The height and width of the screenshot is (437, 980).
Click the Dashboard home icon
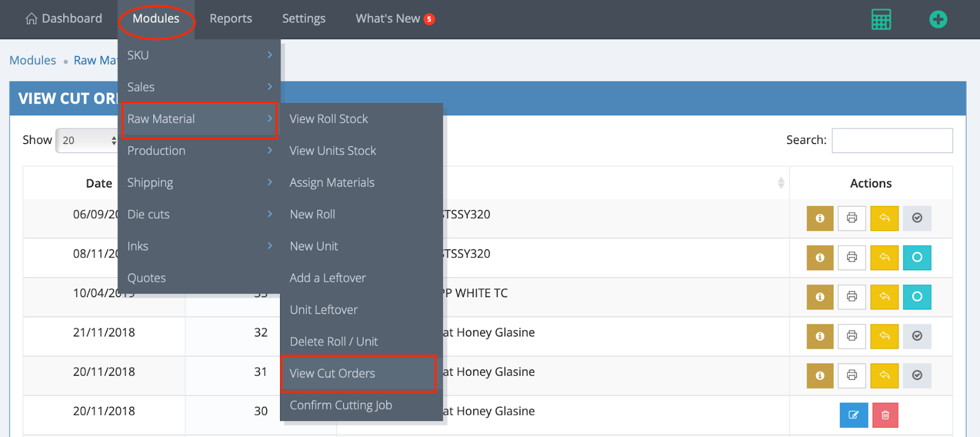pos(31,19)
